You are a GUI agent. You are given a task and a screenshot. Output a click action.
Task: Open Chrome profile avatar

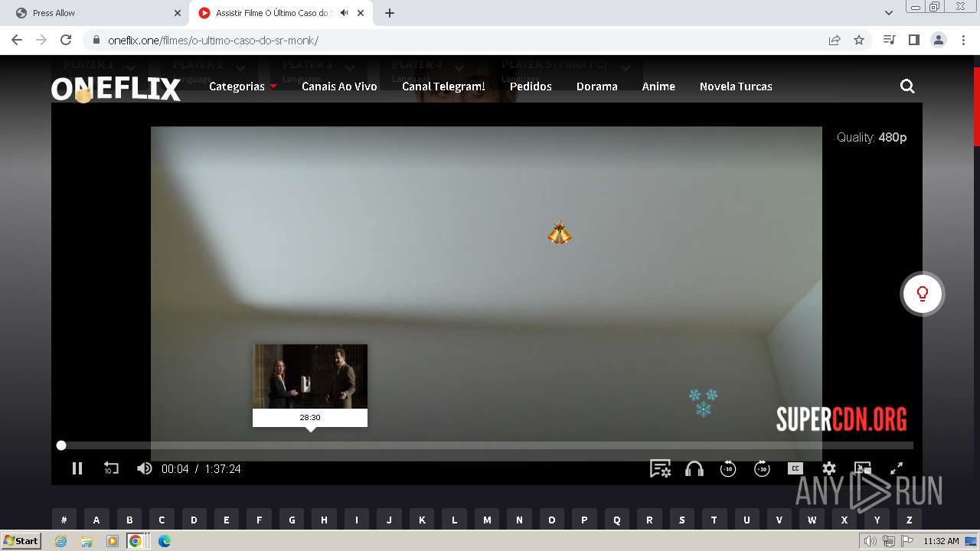938,40
